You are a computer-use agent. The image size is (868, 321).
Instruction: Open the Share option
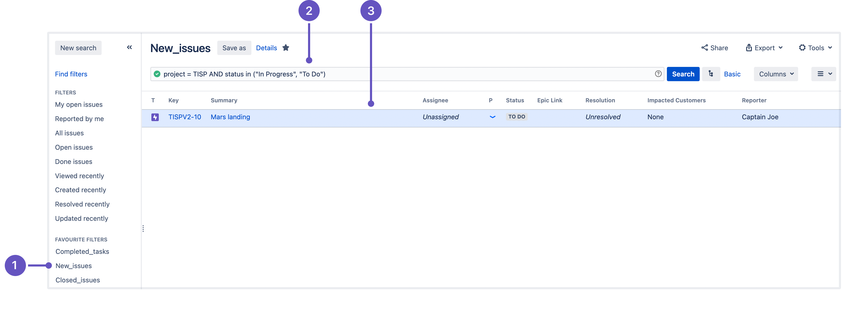point(714,48)
